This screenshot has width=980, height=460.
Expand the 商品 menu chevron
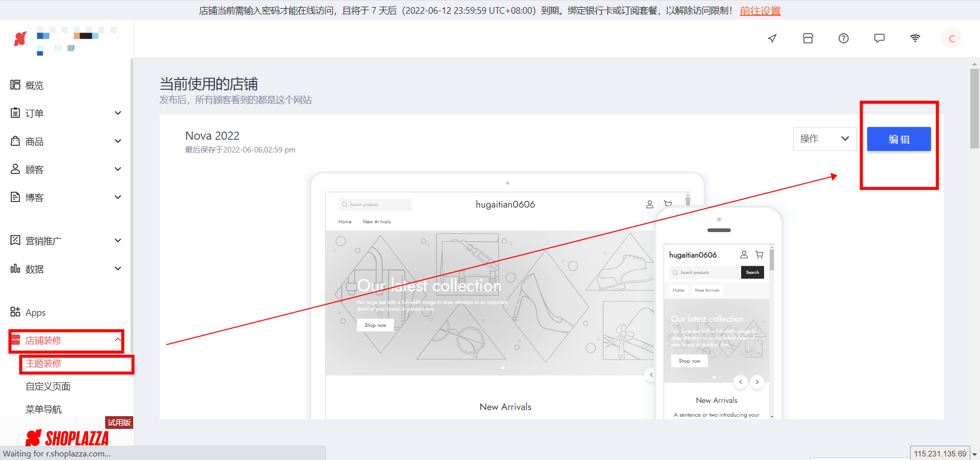pyautogui.click(x=118, y=141)
